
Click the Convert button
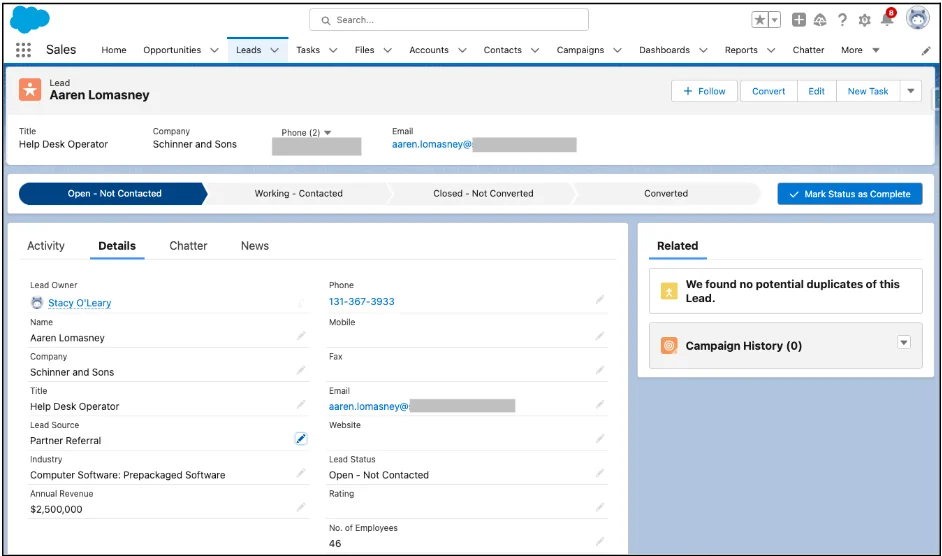tap(768, 91)
